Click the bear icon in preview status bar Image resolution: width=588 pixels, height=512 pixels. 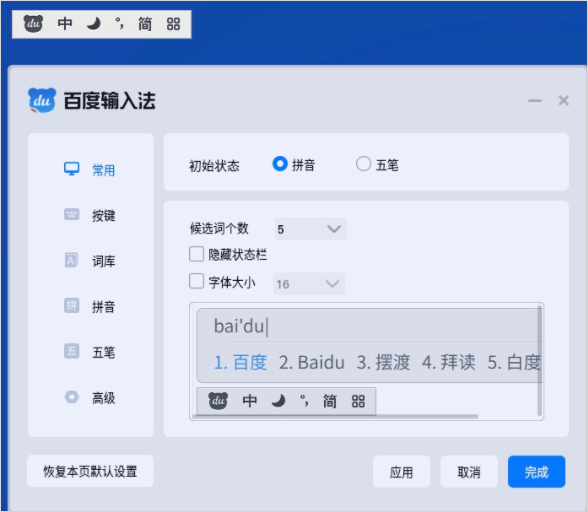tap(218, 401)
